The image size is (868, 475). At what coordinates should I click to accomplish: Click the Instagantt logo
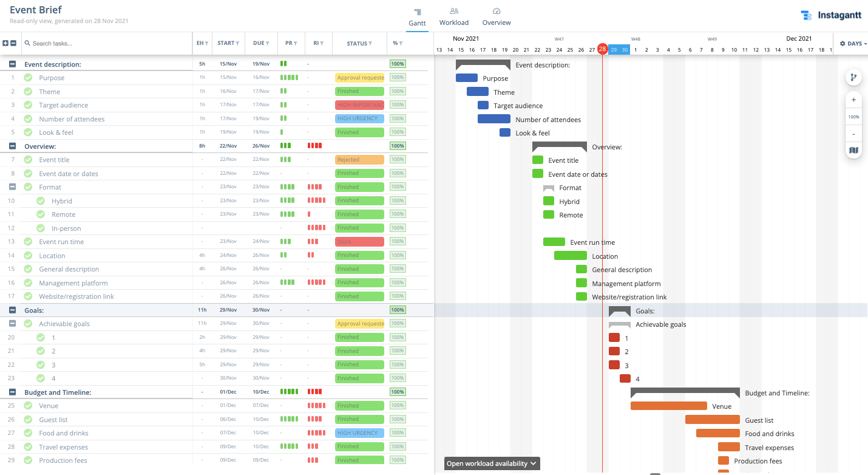[x=831, y=16]
